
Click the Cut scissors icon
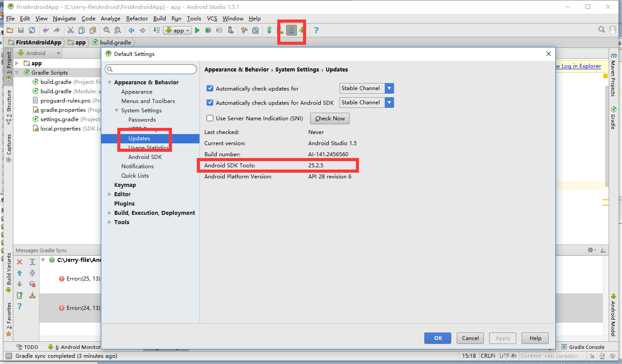point(70,30)
